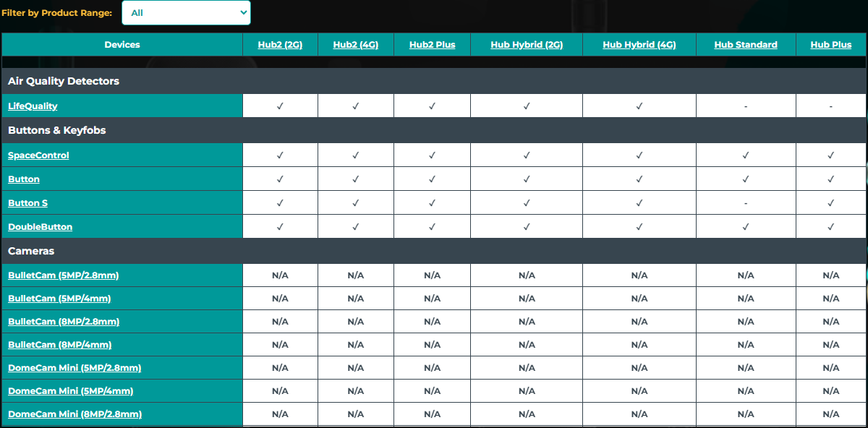The image size is (868, 428).
Task: Open the DomeCam Mini (5MP/4mm) link
Action: pos(70,391)
